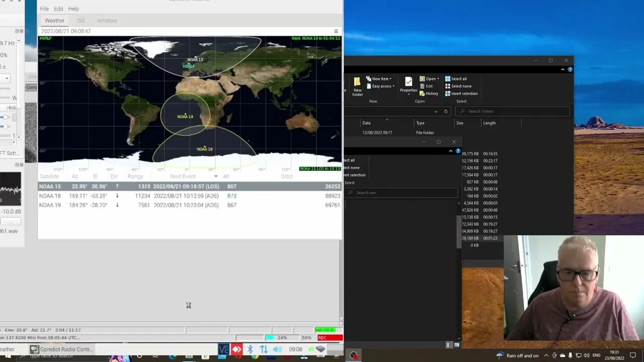Open the Easy access dropdown
The width and height of the screenshot is (644, 362).
coord(380,86)
